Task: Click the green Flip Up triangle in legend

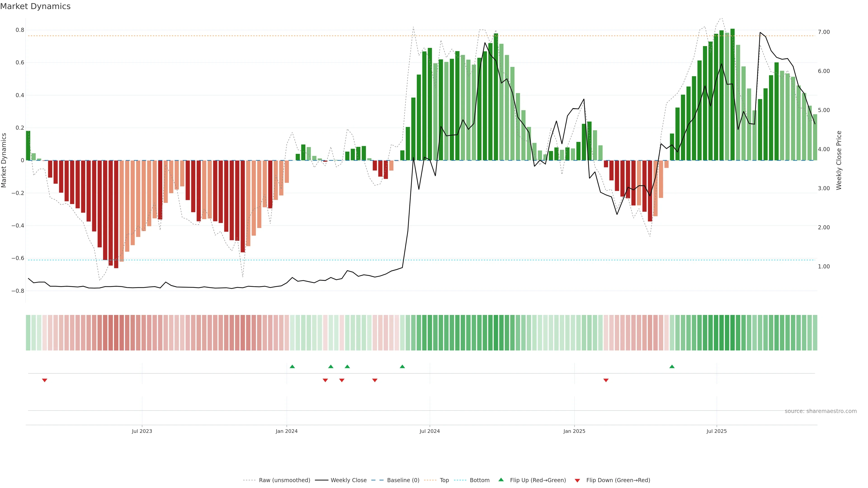Action: [501, 480]
